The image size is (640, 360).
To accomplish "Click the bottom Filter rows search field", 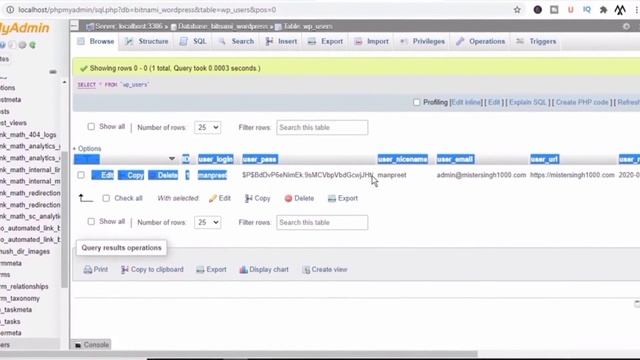I will click(x=322, y=222).
